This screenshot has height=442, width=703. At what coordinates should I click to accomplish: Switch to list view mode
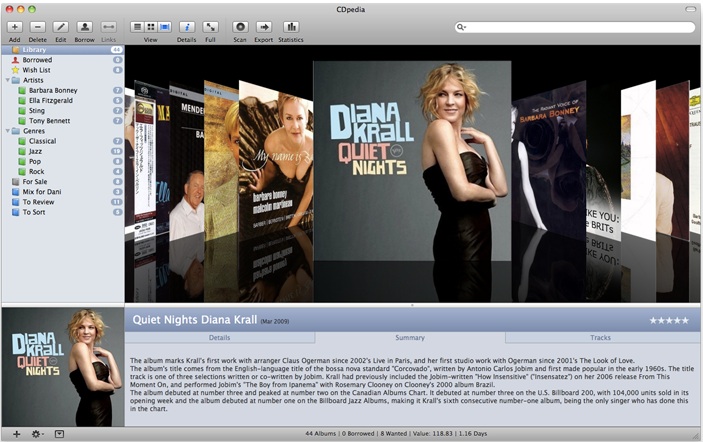138,26
